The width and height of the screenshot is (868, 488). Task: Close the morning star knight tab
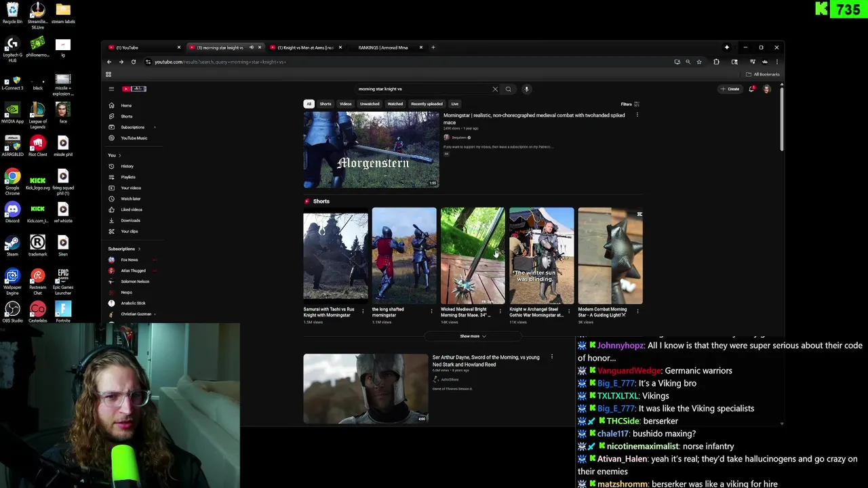[259, 47]
